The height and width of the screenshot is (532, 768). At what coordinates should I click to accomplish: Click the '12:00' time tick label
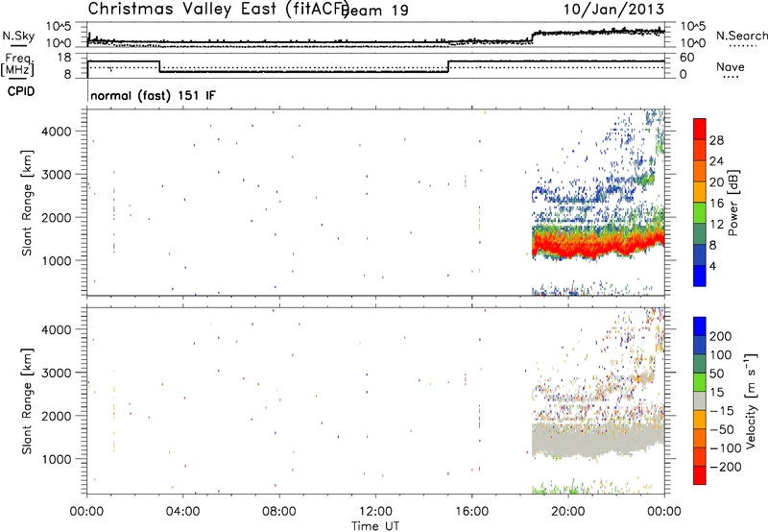(x=375, y=512)
